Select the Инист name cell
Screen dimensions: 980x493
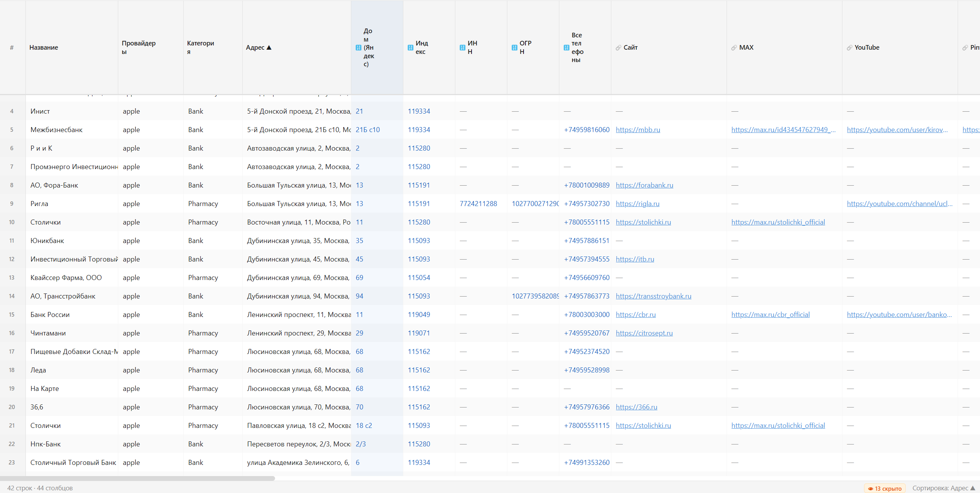coord(72,111)
